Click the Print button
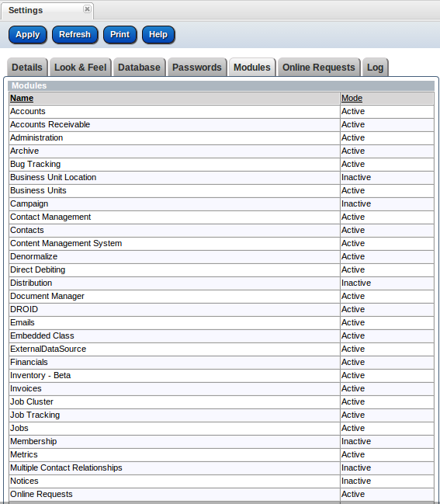 (120, 35)
